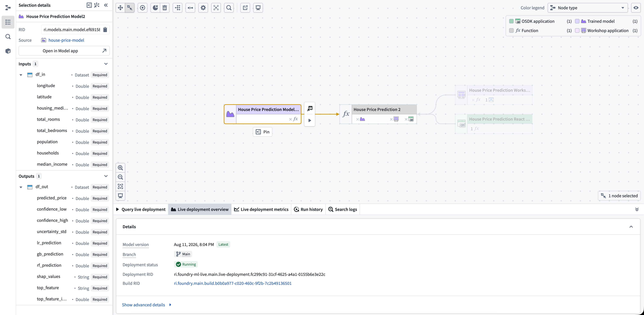
Task: Toggle the color legend visibility eye
Action: [x=636, y=8]
